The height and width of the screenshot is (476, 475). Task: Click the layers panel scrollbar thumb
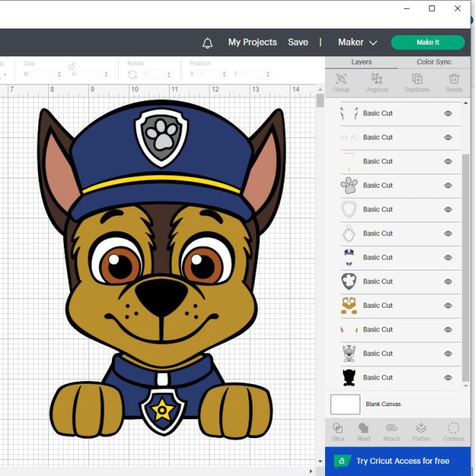(x=465, y=267)
